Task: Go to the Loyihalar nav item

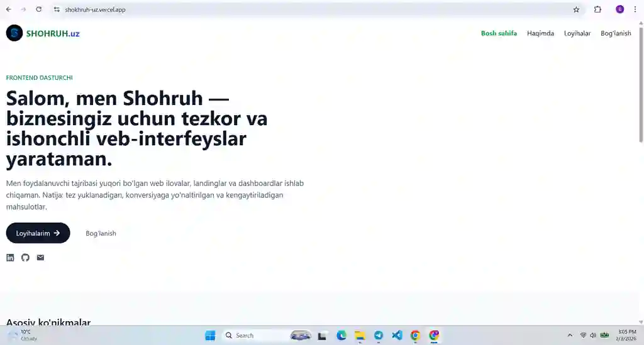Action: point(577,33)
